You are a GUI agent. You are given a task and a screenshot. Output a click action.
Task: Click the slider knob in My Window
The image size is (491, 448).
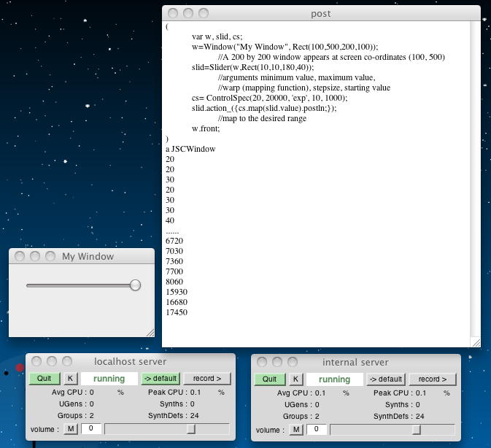pyautogui.click(x=135, y=285)
